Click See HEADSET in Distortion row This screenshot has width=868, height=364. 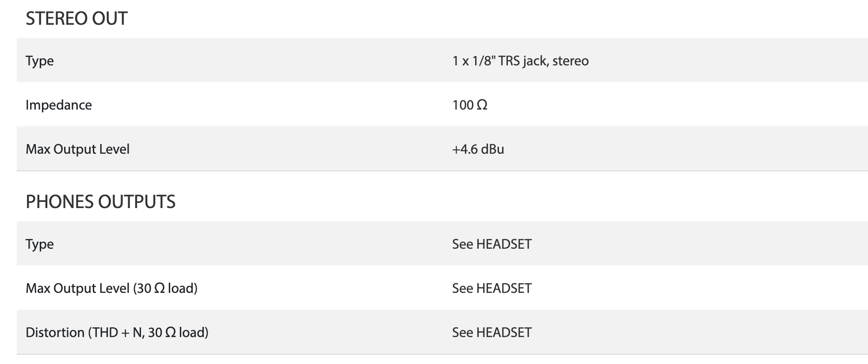[492, 332]
